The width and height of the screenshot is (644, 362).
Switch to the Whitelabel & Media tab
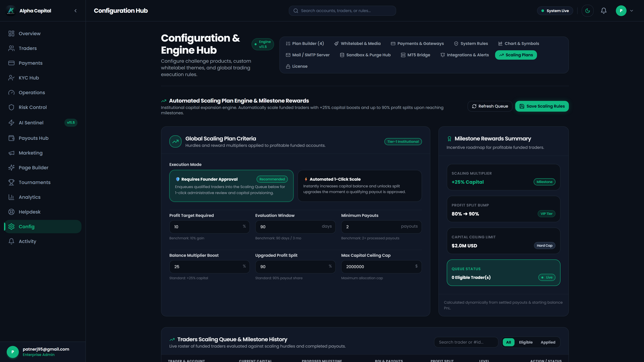(x=358, y=43)
